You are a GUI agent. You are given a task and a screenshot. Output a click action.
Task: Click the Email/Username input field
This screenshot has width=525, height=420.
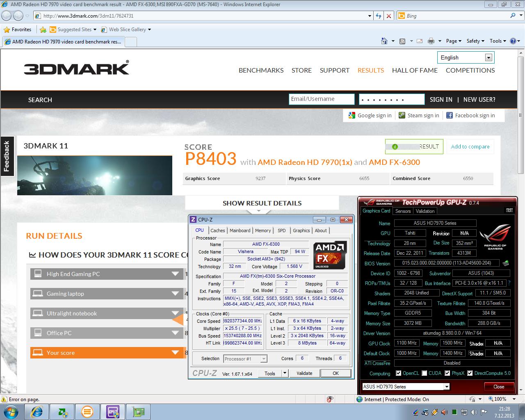coord(322,99)
